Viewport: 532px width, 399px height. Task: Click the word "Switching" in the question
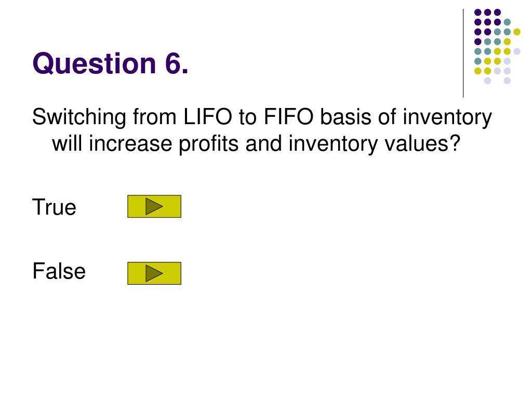[79, 118]
